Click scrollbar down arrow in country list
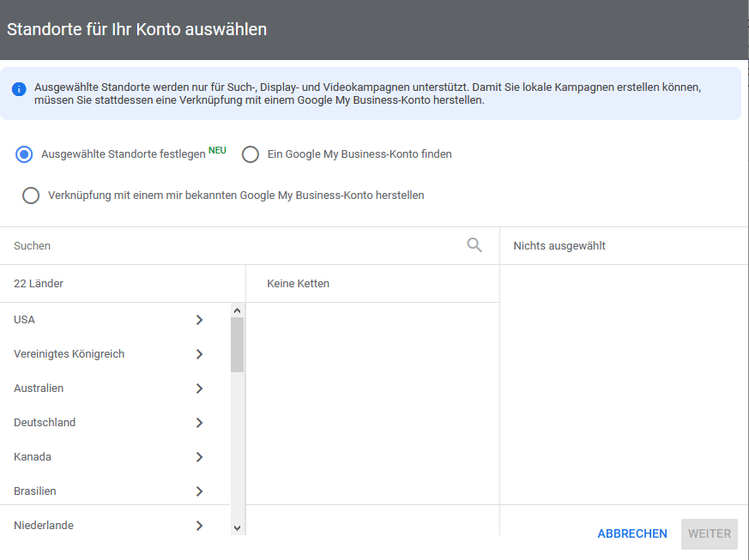Screen dimensions: 749x560 (238, 528)
